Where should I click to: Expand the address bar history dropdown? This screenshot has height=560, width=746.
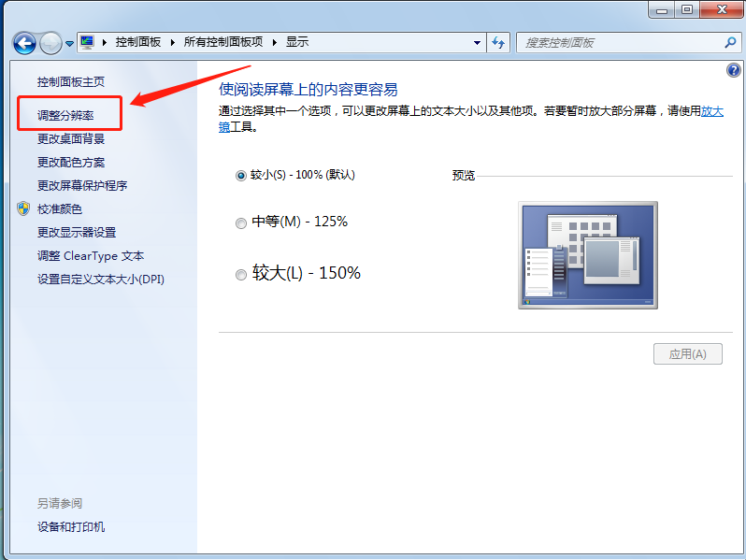(x=477, y=42)
